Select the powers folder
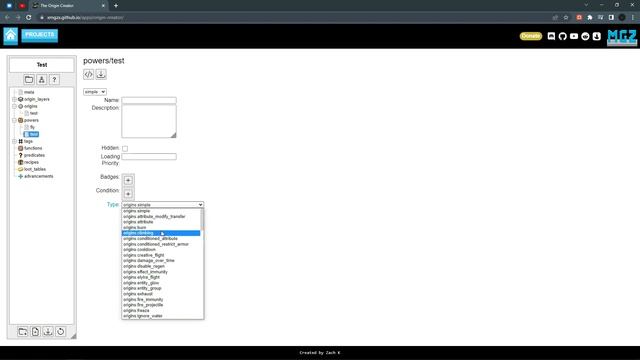The width and height of the screenshot is (640, 360). coord(31,120)
